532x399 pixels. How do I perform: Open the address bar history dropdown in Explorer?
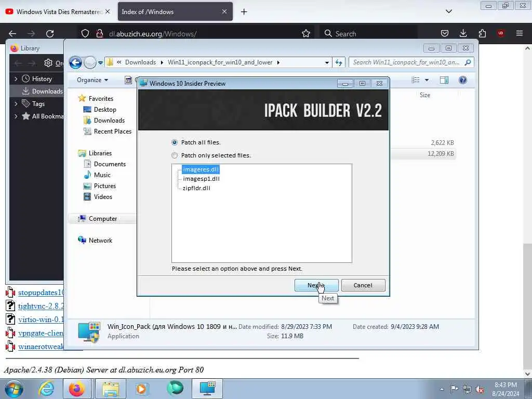point(327,62)
